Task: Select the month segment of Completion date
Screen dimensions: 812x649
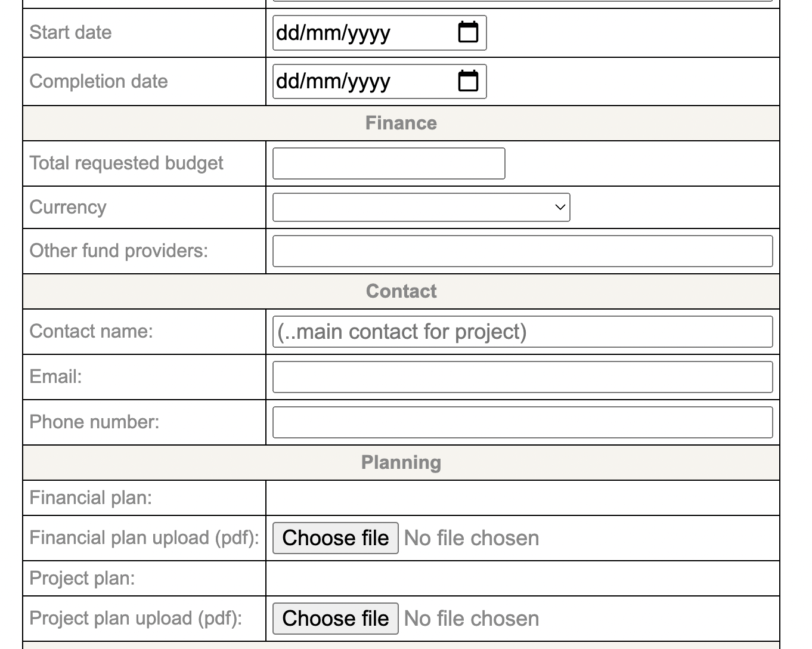Action: pos(322,82)
